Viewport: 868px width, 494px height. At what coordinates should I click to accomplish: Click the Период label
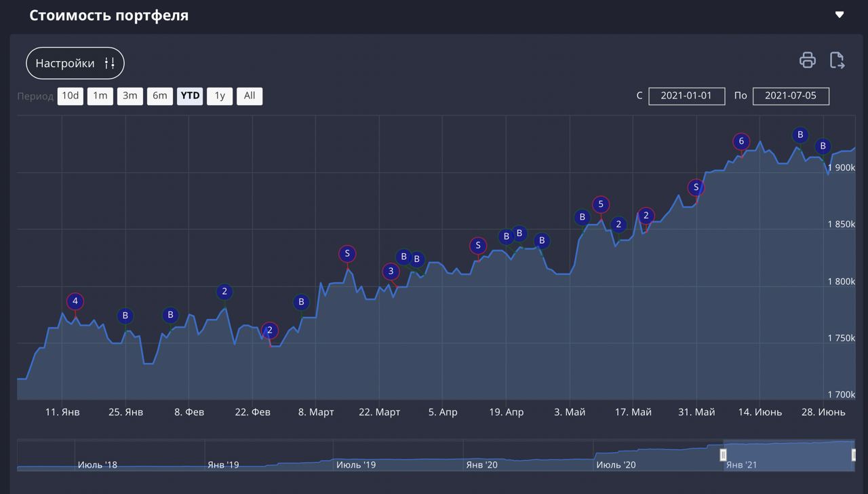[x=35, y=96]
